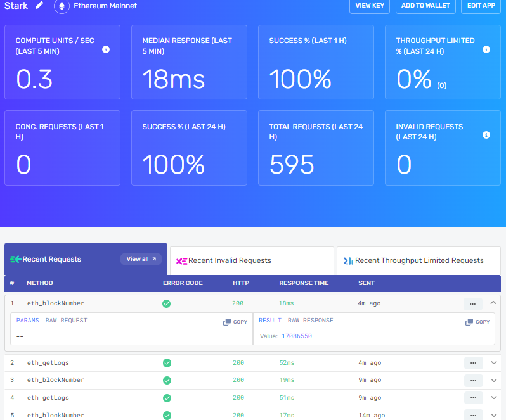The height and width of the screenshot is (420, 506).
Task: Expand row 4 eth_getLogs details
Action: coord(494,397)
